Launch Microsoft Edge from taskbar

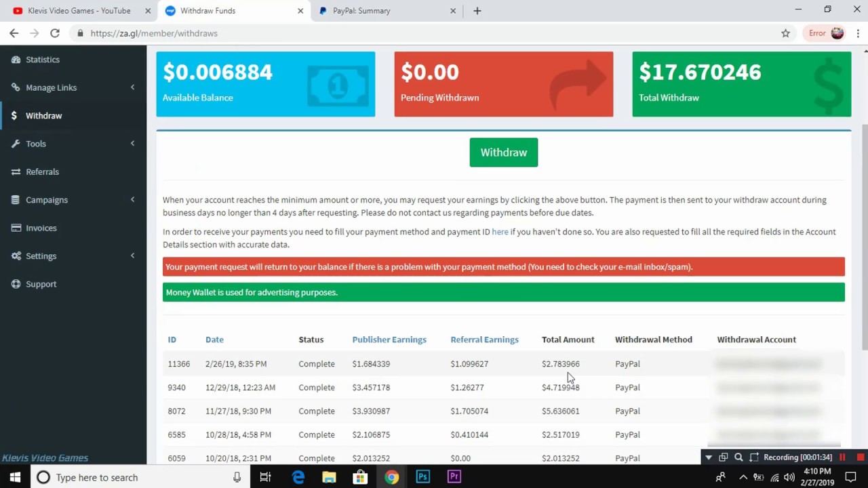[298, 477]
